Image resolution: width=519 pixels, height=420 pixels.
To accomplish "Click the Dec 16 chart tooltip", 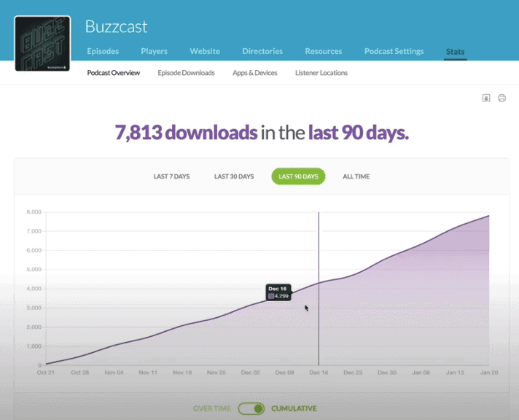I will [x=278, y=292].
